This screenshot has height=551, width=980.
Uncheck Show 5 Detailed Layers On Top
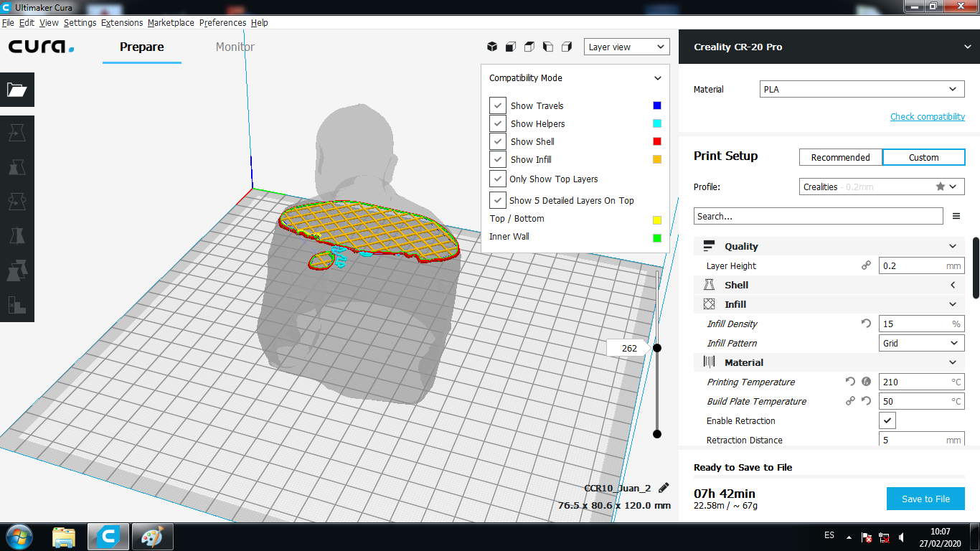498,200
